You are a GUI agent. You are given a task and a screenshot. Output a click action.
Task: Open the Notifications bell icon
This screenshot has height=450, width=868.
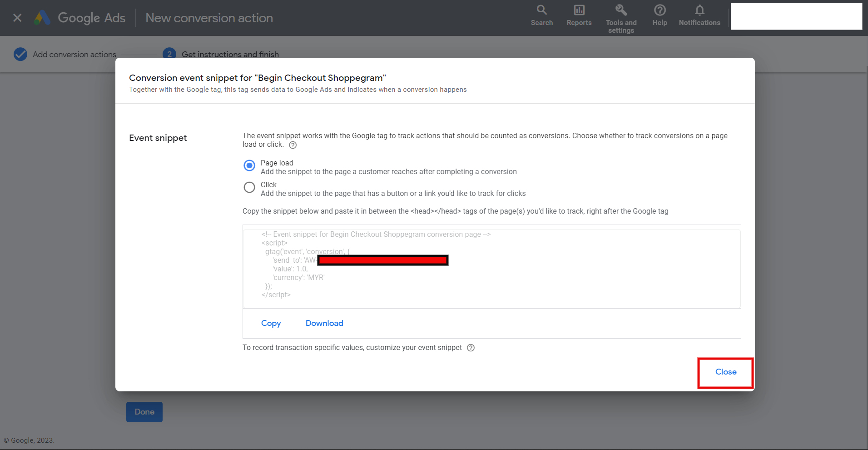point(699,10)
